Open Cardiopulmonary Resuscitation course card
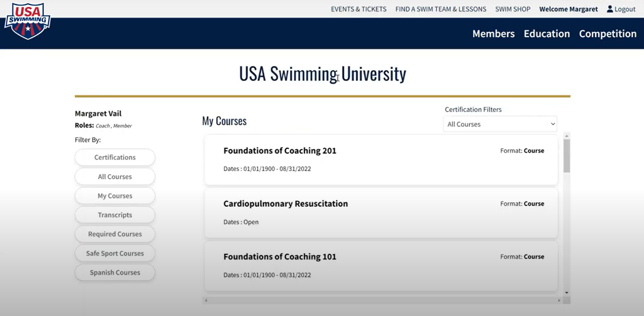Image resolution: width=644 pixels, height=316 pixels. click(286, 204)
